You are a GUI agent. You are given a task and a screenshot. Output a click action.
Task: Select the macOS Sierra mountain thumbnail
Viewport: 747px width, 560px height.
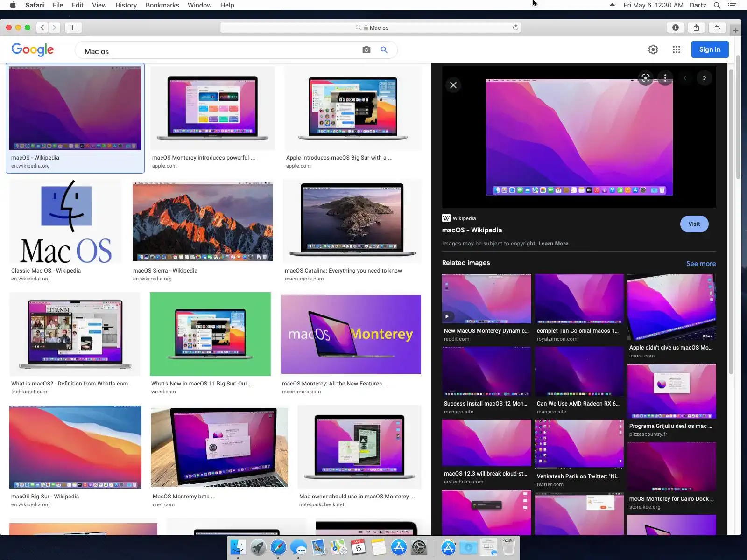tap(203, 221)
